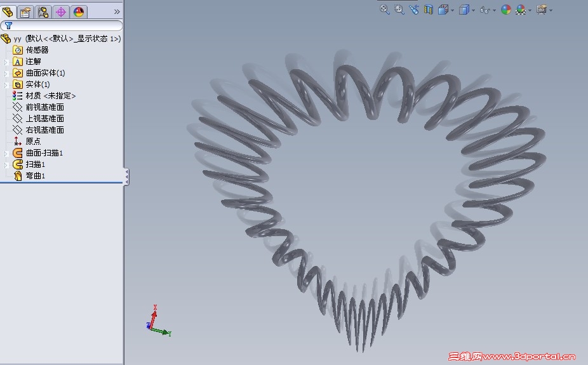
Task: Select the 前视基准面 front plane
Action: coord(44,107)
